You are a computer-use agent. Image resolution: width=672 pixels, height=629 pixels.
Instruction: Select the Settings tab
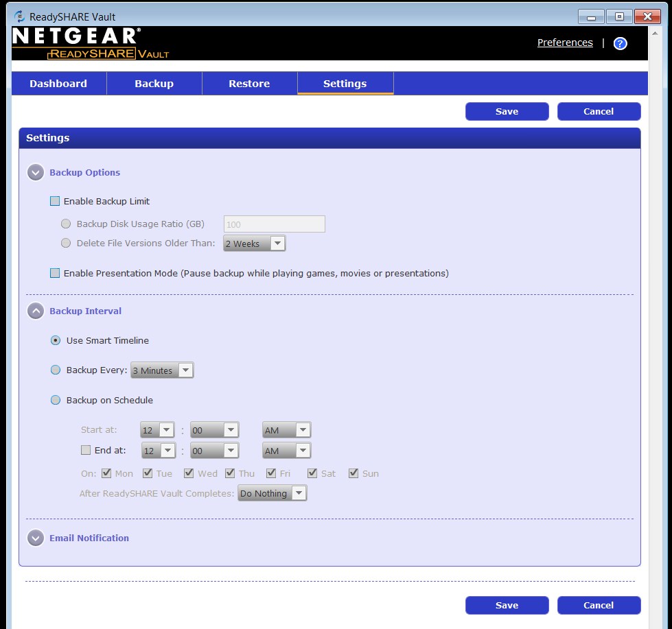click(345, 84)
